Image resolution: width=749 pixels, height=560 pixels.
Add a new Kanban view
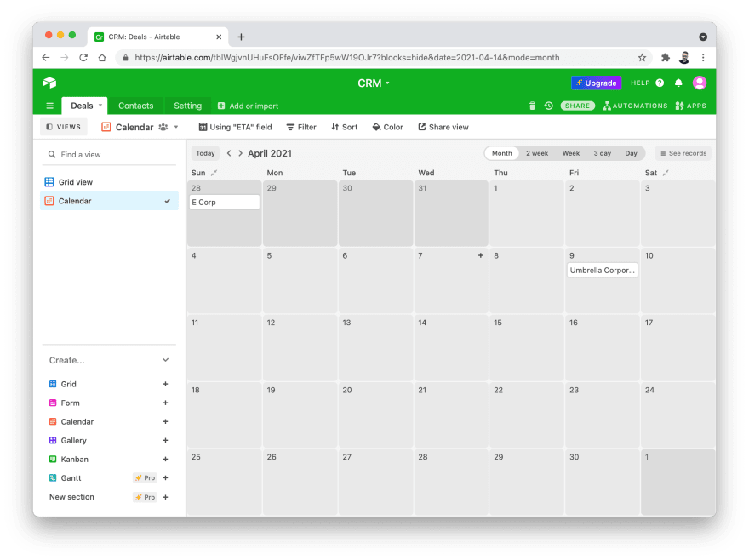(x=165, y=460)
